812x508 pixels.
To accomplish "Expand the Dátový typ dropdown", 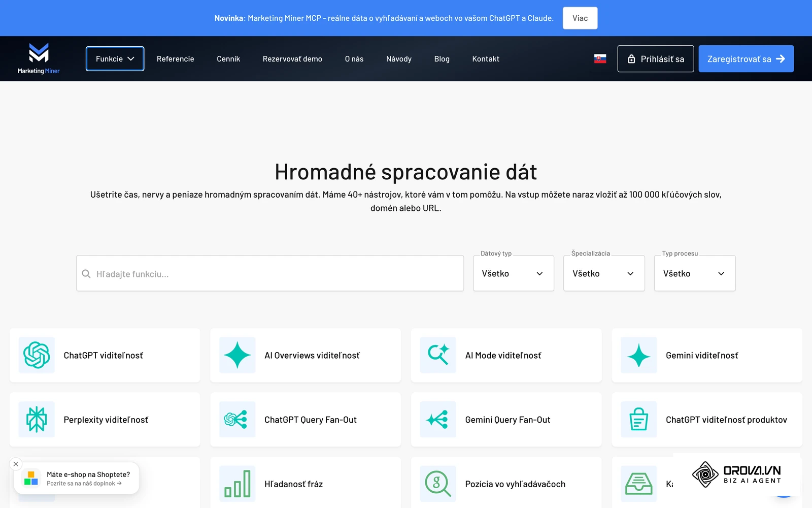I will (x=514, y=273).
